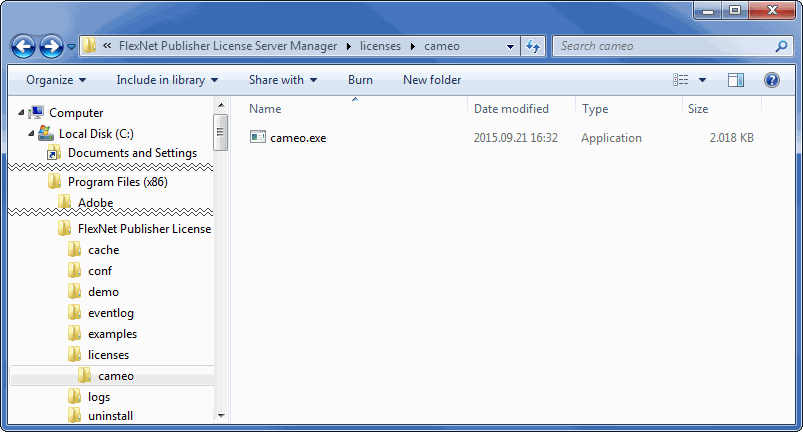Click the examples folder icon
The image size is (803, 432).
coord(75,334)
